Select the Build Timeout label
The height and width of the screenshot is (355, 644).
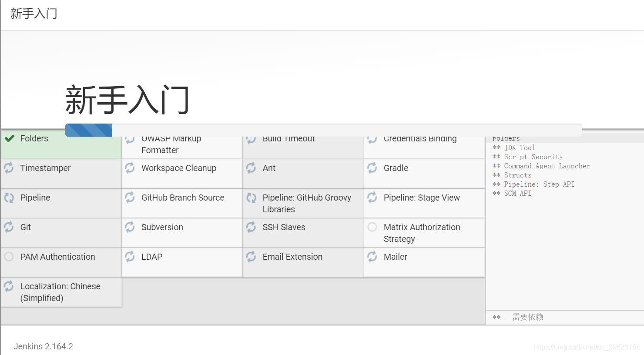pyautogui.click(x=288, y=139)
